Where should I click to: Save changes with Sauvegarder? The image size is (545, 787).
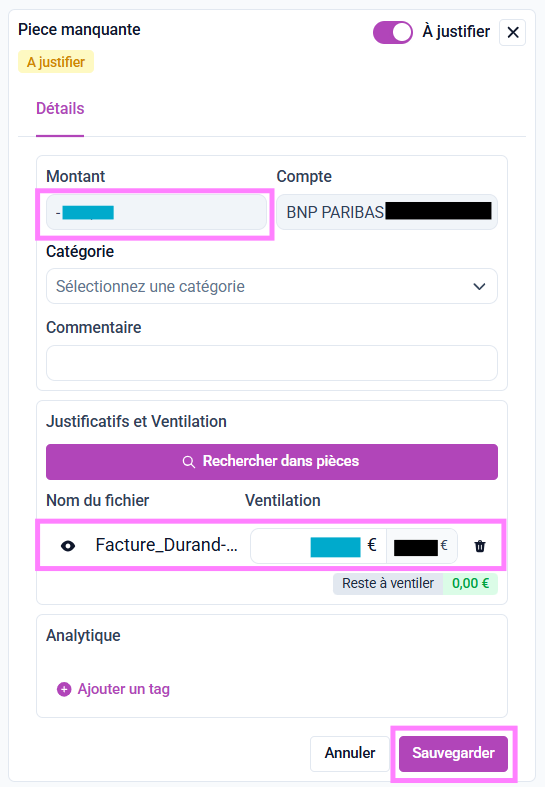pos(453,753)
